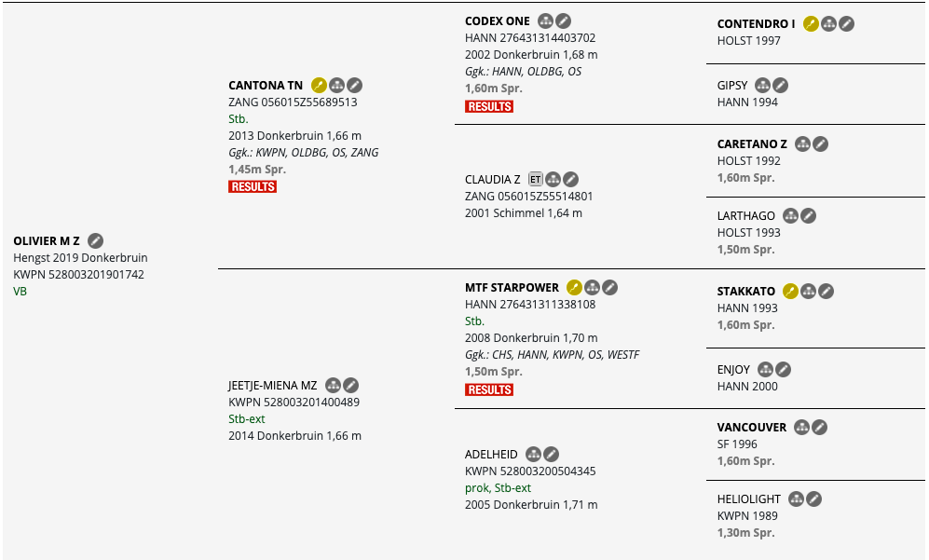Open the pedigree tree icon for CONTENDRO I

(829, 23)
